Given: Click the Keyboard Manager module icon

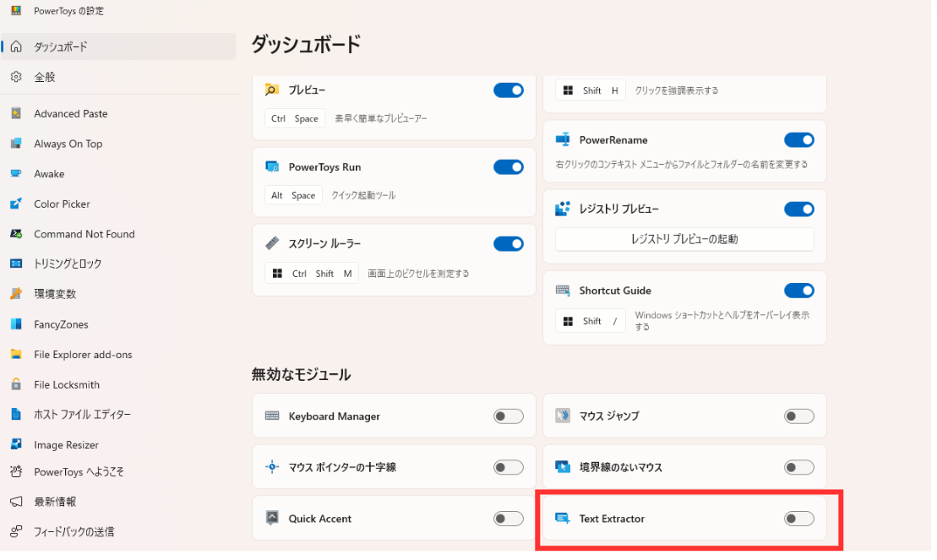Looking at the screenshot, I should pyautogui.click(x=272, y=416).
